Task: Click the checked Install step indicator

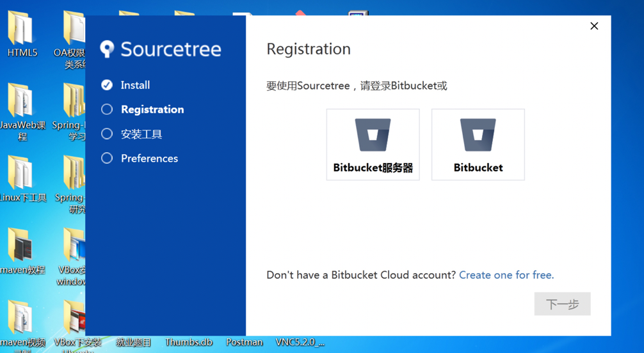Action: (107, 85)
